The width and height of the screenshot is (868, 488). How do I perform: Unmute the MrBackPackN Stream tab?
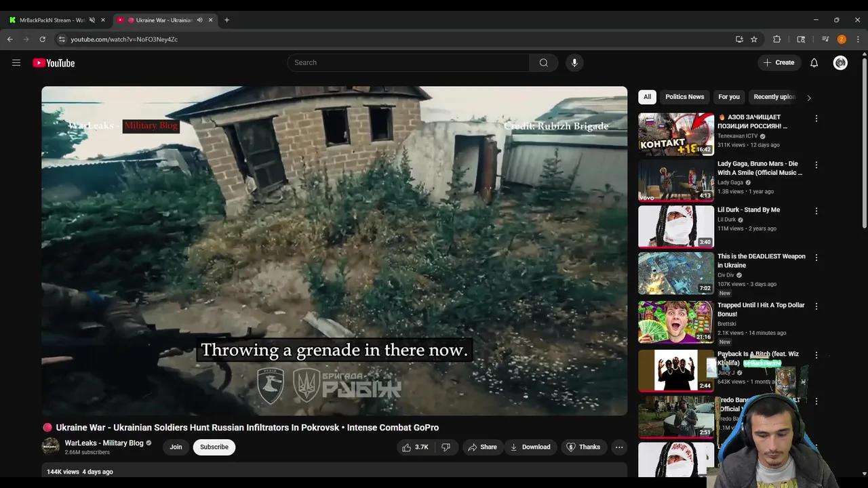coord(92,20)
